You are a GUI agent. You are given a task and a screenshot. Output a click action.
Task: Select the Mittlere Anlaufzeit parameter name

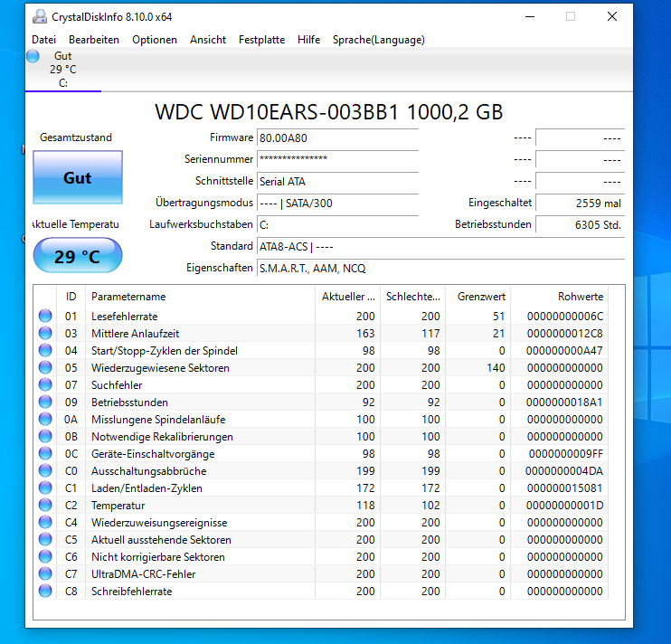[136, 334]
